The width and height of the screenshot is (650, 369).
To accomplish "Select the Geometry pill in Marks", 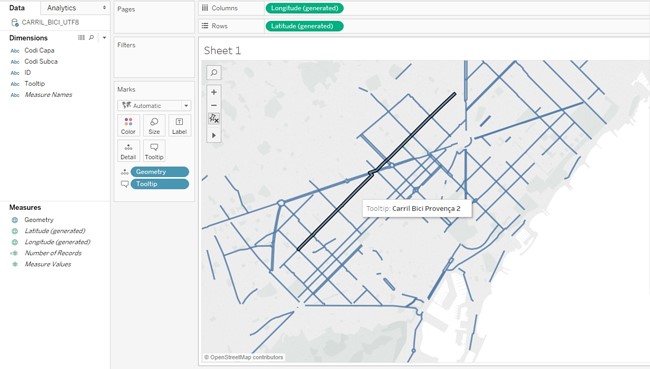I will click(x=160, y=172).
